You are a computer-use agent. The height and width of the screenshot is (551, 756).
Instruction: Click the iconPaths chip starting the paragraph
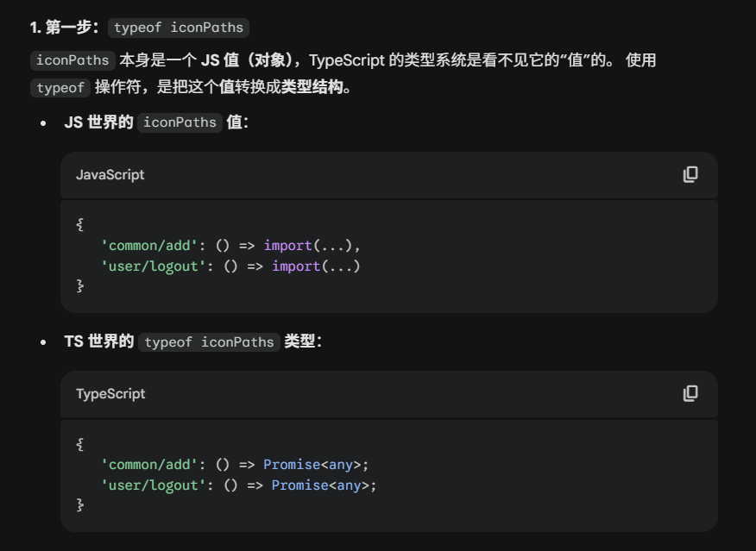(72, 60)
